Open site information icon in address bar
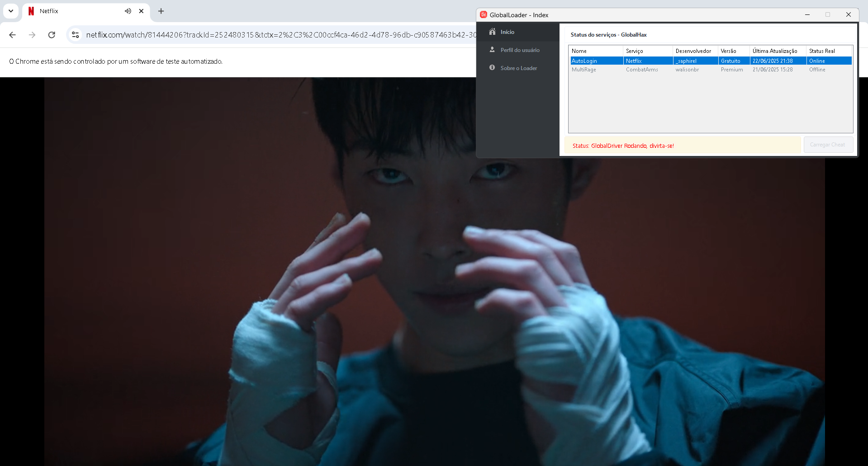Screen dimensions: 868x466 (76, 35)
